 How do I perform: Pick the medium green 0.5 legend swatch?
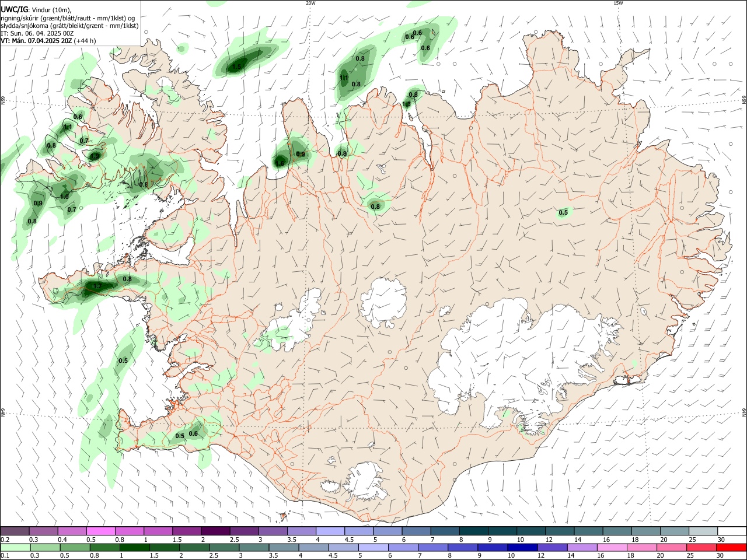[75, 547]
